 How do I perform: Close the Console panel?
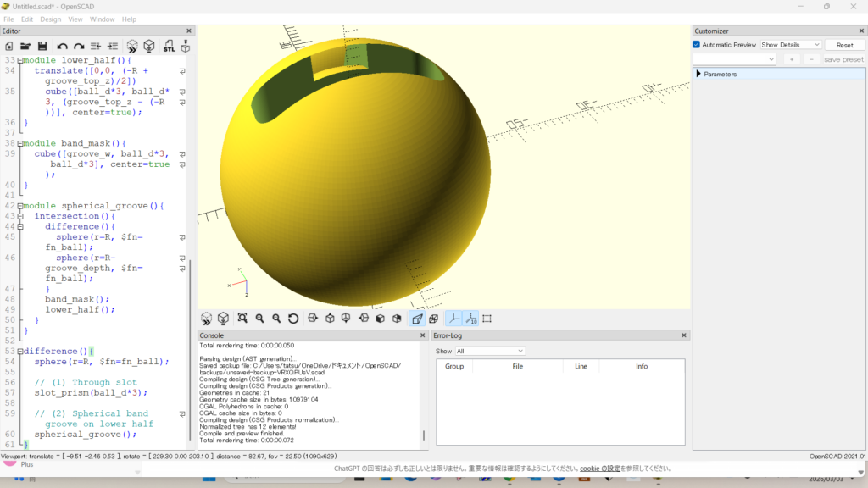[x=422, y=335]
